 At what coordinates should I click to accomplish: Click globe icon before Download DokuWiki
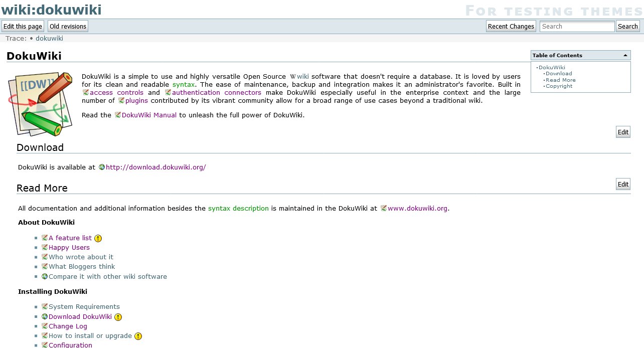tap(45, 317)
